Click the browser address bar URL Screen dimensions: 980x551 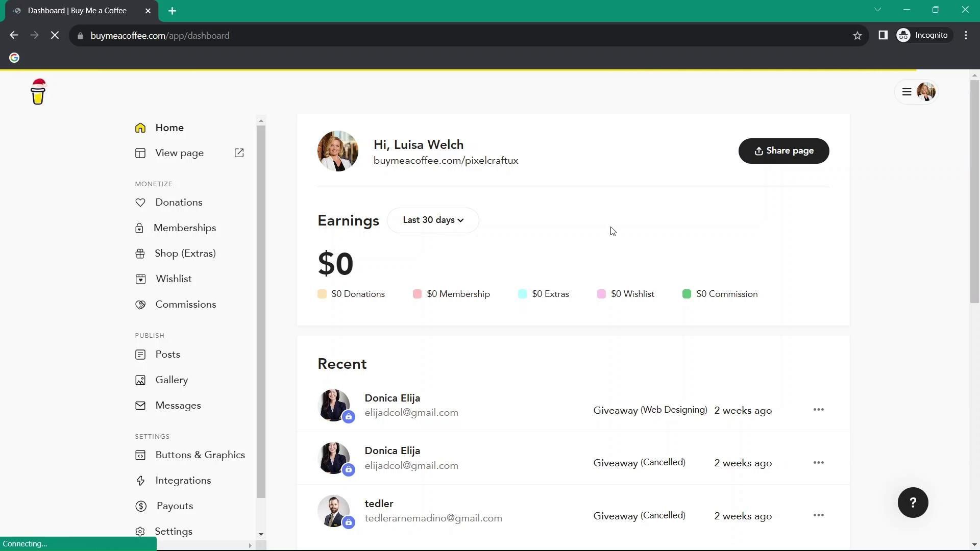click(x=160, y=36)
